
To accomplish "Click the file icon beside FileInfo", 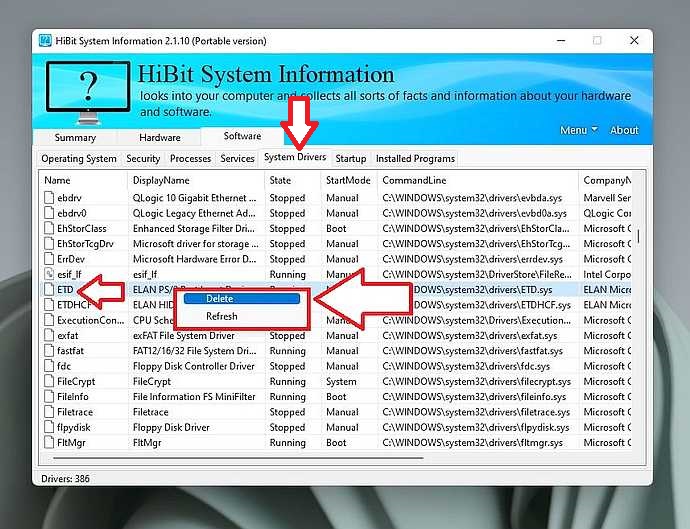I will [49, 397].
